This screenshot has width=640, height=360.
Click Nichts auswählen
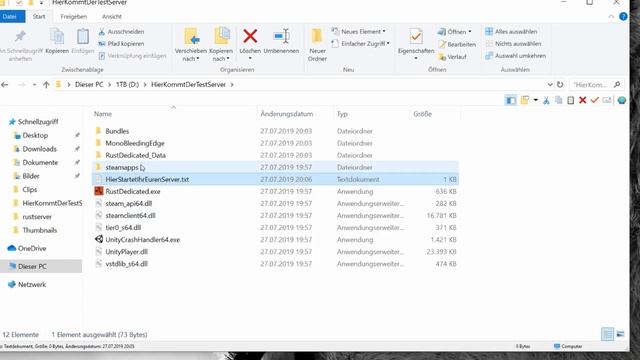[x=513, y=44]
